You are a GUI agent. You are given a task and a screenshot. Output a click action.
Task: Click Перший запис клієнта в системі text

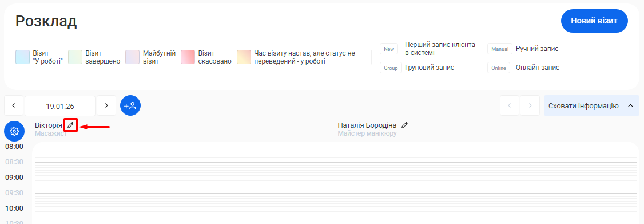pyautogui.click(x=440, y=49)
